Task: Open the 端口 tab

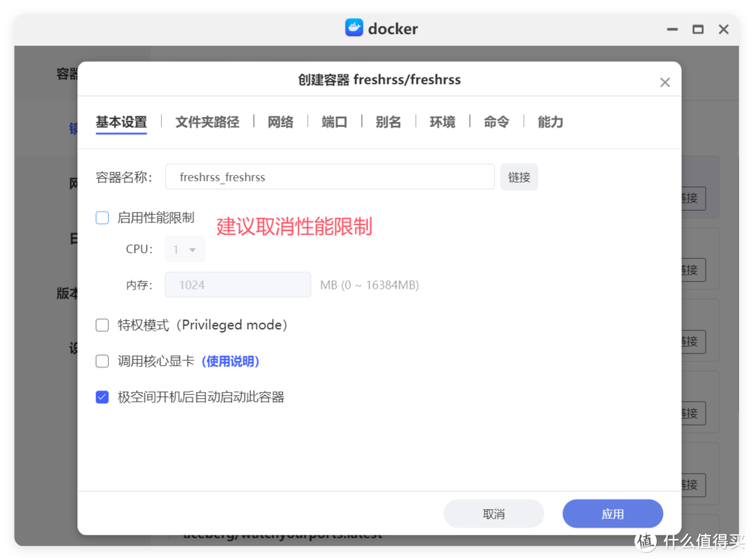Action: 335,121
